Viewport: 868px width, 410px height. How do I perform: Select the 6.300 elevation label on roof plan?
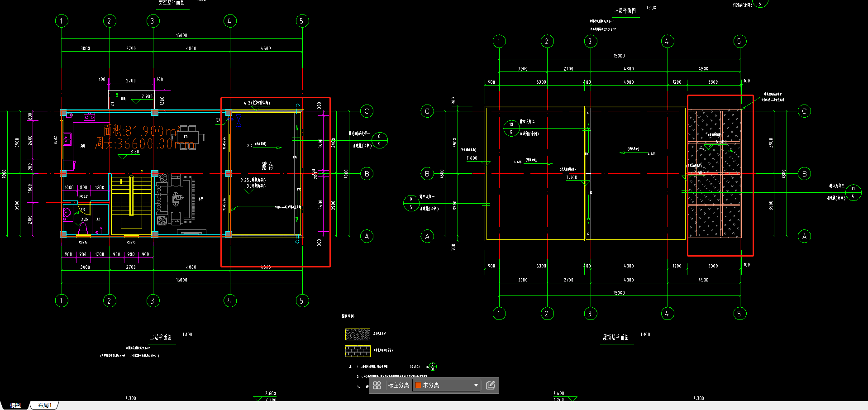pyautogui.click(x=721, y=142)
